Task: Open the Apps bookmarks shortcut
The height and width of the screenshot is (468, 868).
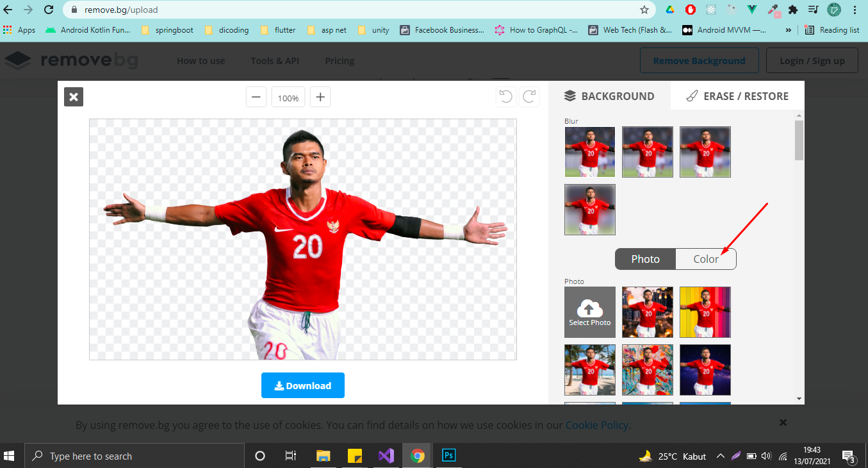Action: pyautogui.click(x=19, y=30)
